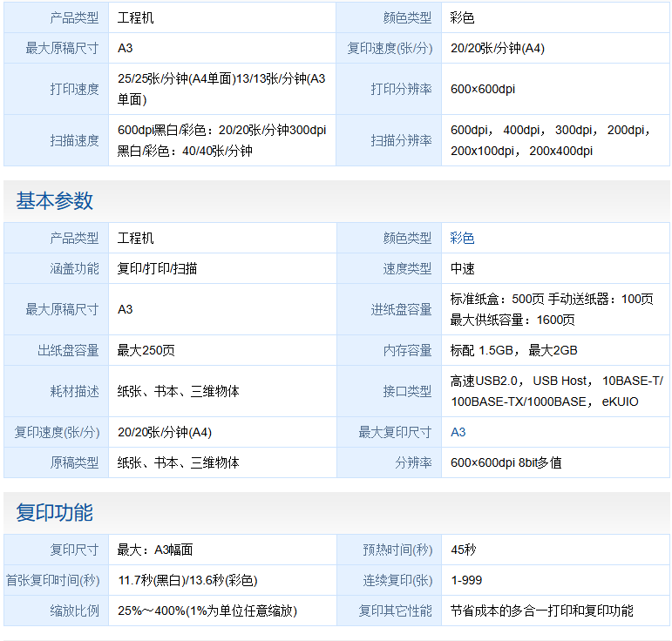Click the value 600×600dpi next to 打印分辨率
672x641 pixels.
(x=483, y=89)
